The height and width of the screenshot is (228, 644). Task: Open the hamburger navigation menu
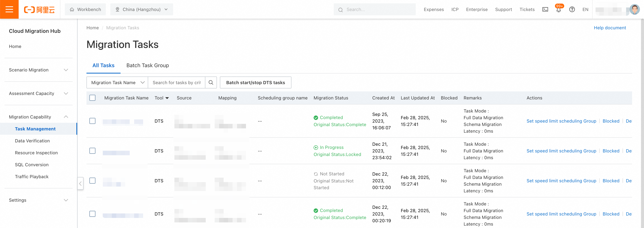(x=9, y=10)
